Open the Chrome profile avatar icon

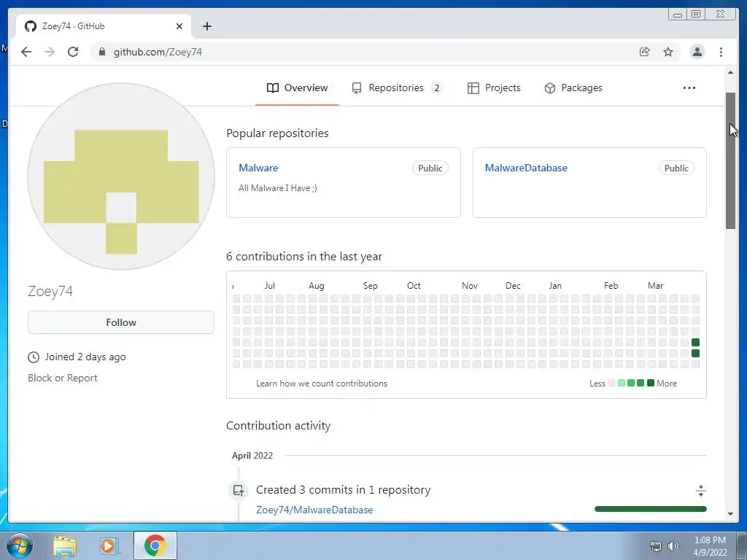click(x=697, y=52)
